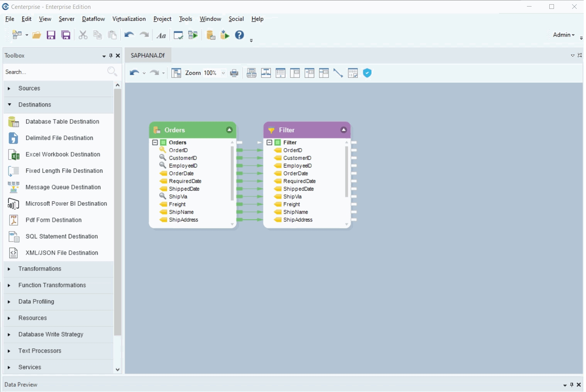
Task: Expand the Sources toolbox section
Action: (x=29, y=88)
